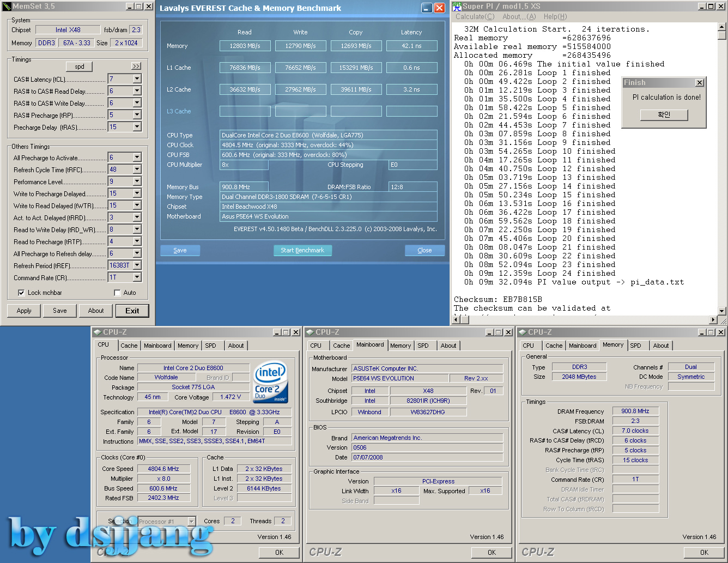
Task: Click the Exit button in MemSet
Action: tap(132, 311)
